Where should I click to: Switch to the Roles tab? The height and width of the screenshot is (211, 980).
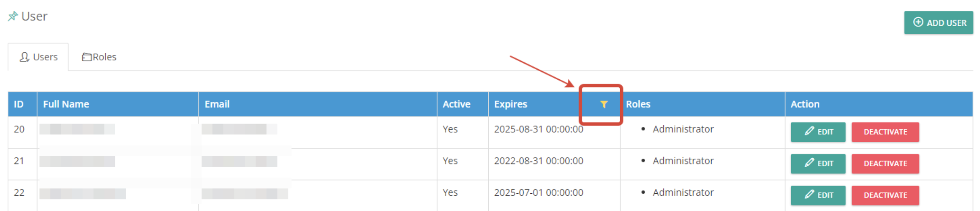click(99, 57)
